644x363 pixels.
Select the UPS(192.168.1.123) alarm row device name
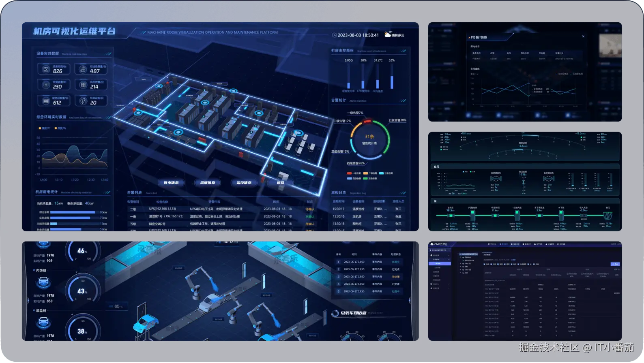click(163, 209)
